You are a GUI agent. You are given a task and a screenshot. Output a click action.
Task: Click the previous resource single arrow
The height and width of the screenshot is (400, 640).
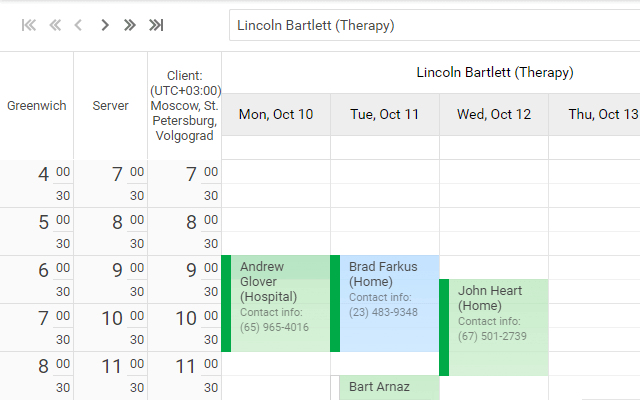pos(79,25)
